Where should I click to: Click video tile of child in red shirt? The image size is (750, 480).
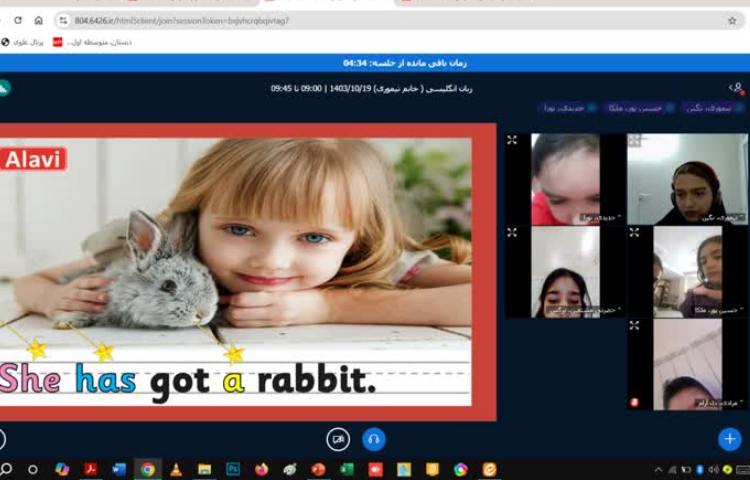[x=565, y=179]
